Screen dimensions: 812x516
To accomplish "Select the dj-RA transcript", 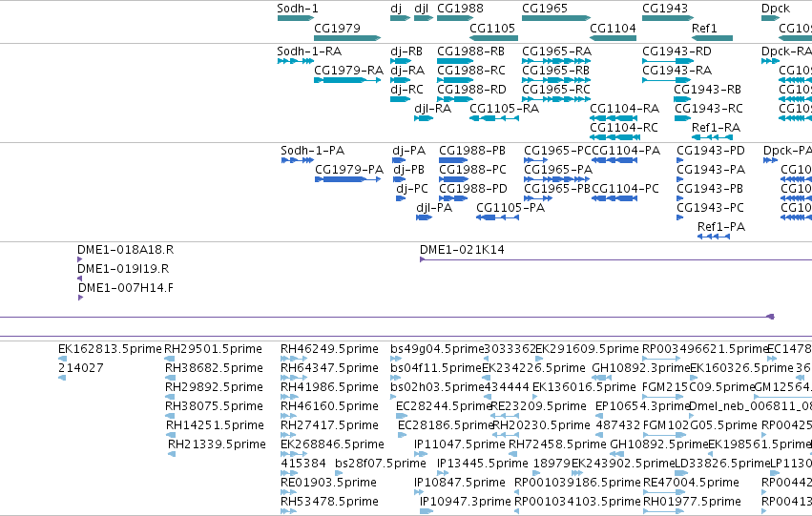I will 401,80.
